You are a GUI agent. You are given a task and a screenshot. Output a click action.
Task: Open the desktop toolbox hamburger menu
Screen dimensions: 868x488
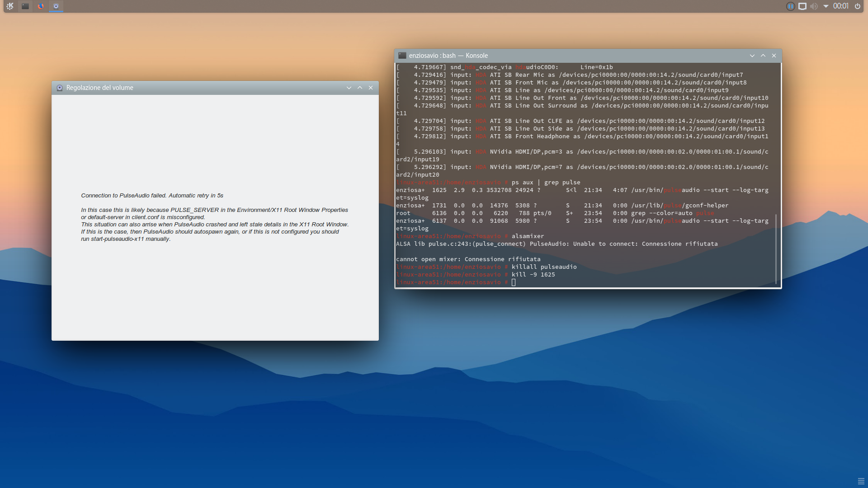tap(861, 481)
